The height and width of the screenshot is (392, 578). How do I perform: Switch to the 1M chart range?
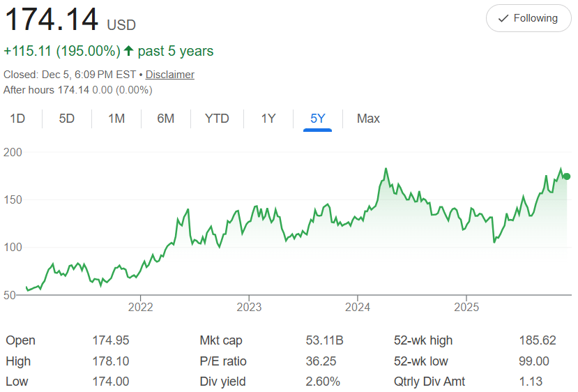(x=116, y=119)
